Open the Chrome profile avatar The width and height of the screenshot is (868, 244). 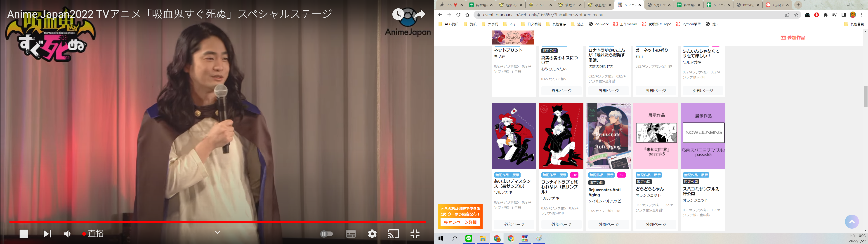click(x=853, y=15)
